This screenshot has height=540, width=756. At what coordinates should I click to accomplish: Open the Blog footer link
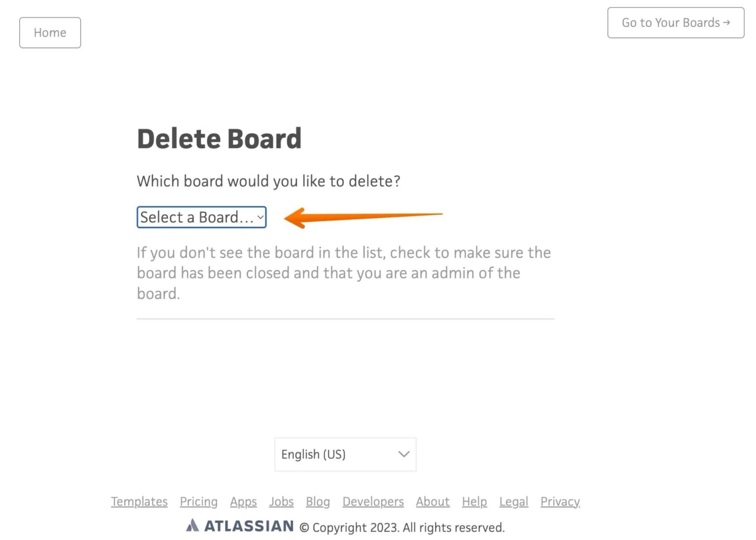317,501
